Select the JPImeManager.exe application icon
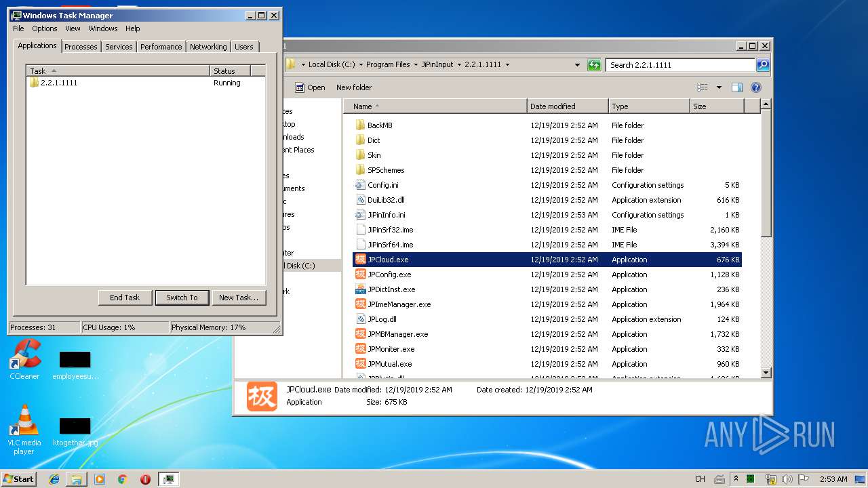This screenshot has width=868, height=488. 361,304
